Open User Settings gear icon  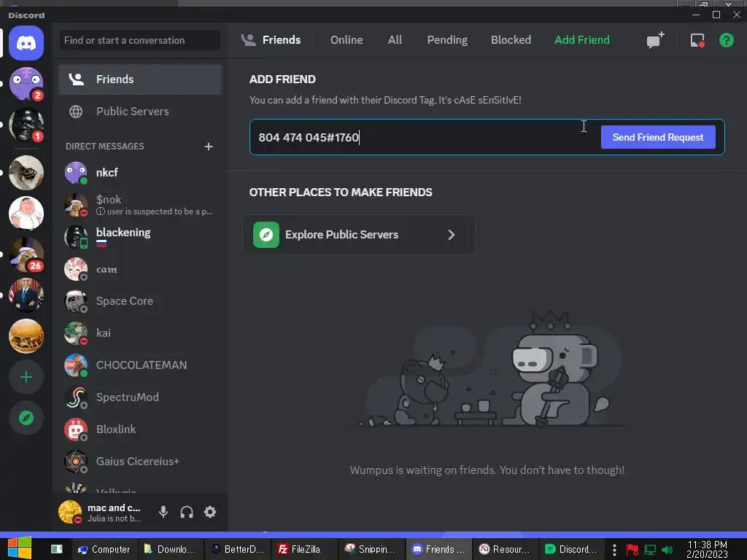point(210,512)
